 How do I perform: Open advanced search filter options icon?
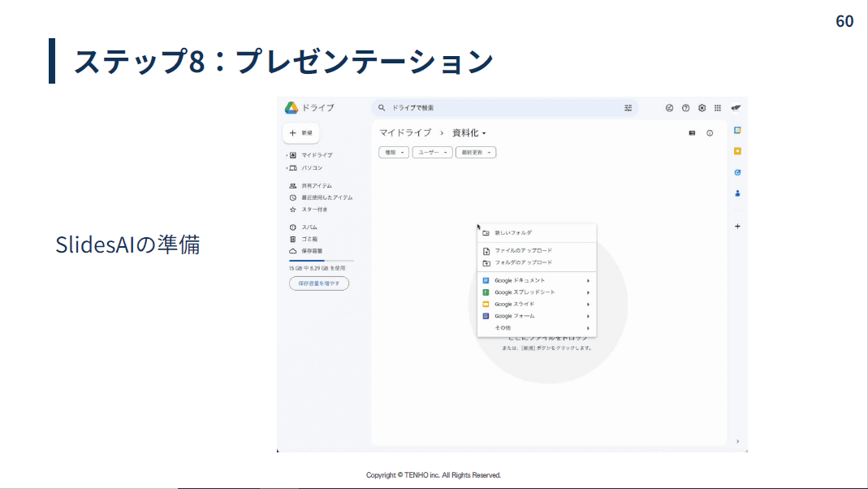point(628,108)
